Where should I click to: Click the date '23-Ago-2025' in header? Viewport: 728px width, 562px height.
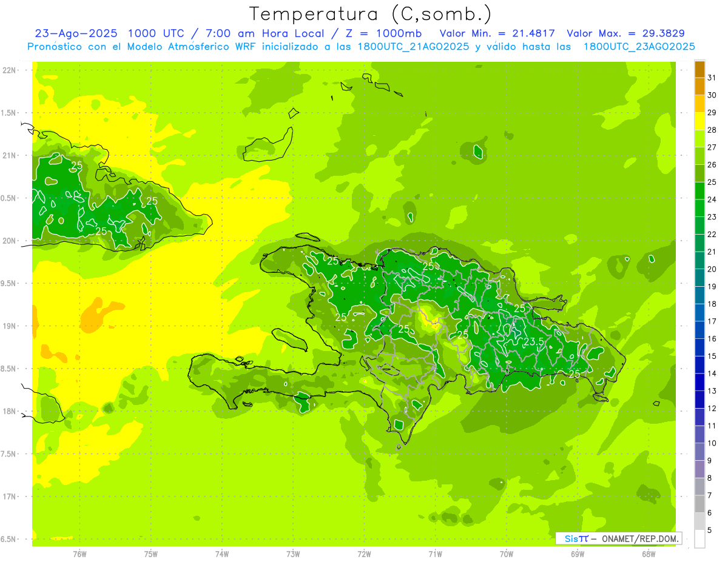[76, 33]
